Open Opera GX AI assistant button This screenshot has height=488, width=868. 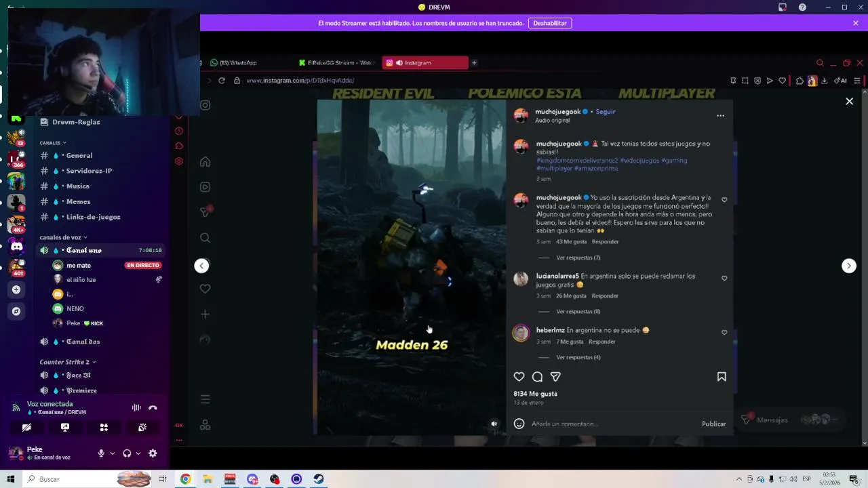(x=840, y=81)
